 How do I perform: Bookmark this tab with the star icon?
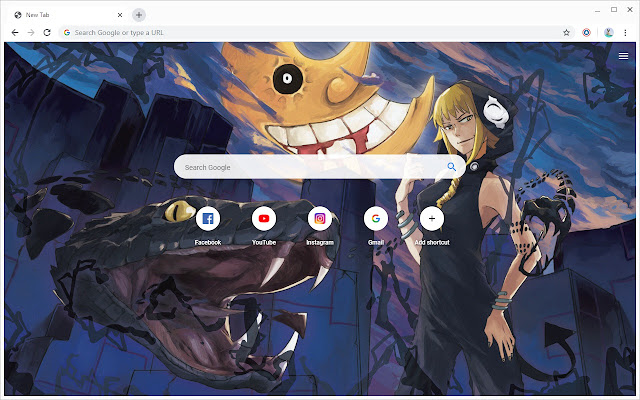click(566, 33)
